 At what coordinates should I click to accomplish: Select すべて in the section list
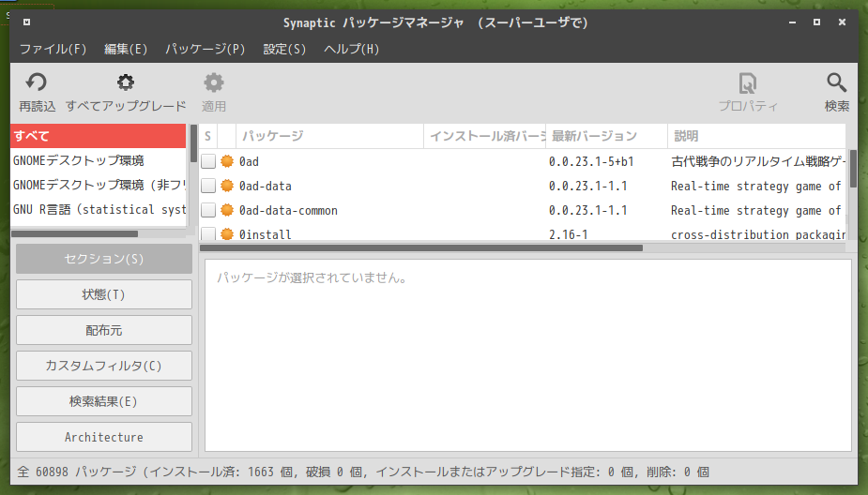click(x=98, y=136)
